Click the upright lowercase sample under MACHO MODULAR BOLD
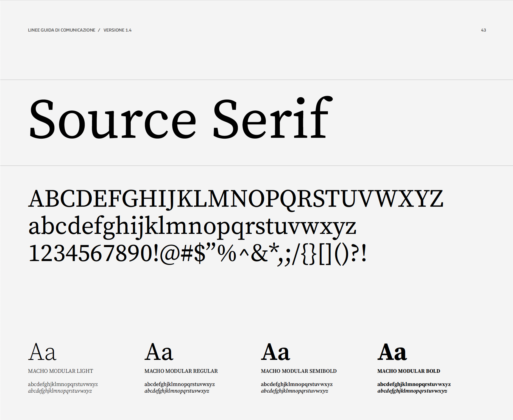Image resolution: width=513 pixels, height=420 pixels. (x=414, y=384)
